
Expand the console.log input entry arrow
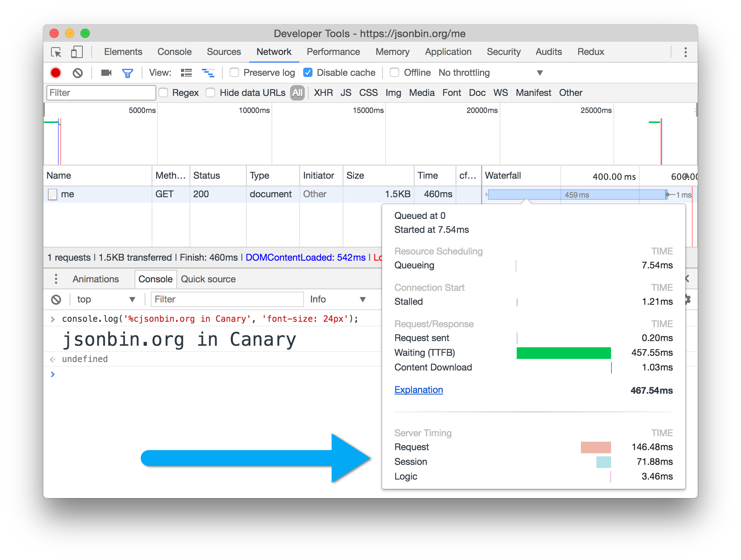coord(53,319)
